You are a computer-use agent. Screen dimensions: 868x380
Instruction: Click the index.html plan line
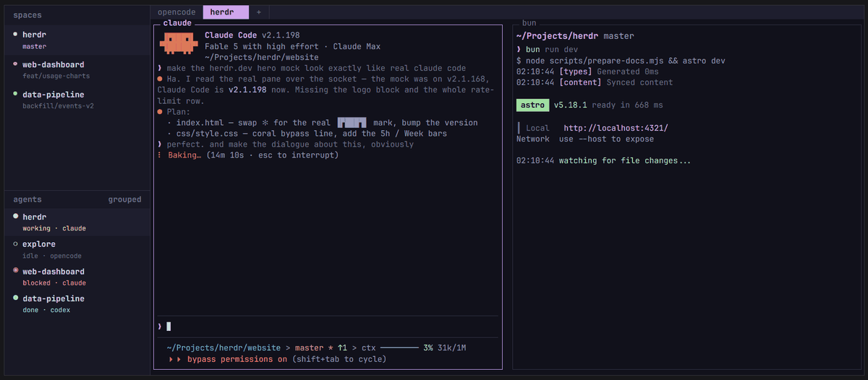point(322,123)
